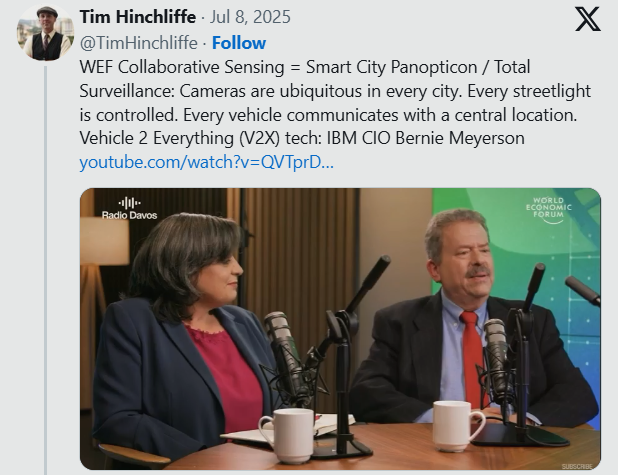618x475 pixels.
Task: Open the youtube.com/watch link
Action: pyautogui.click(x=207, y=162)
